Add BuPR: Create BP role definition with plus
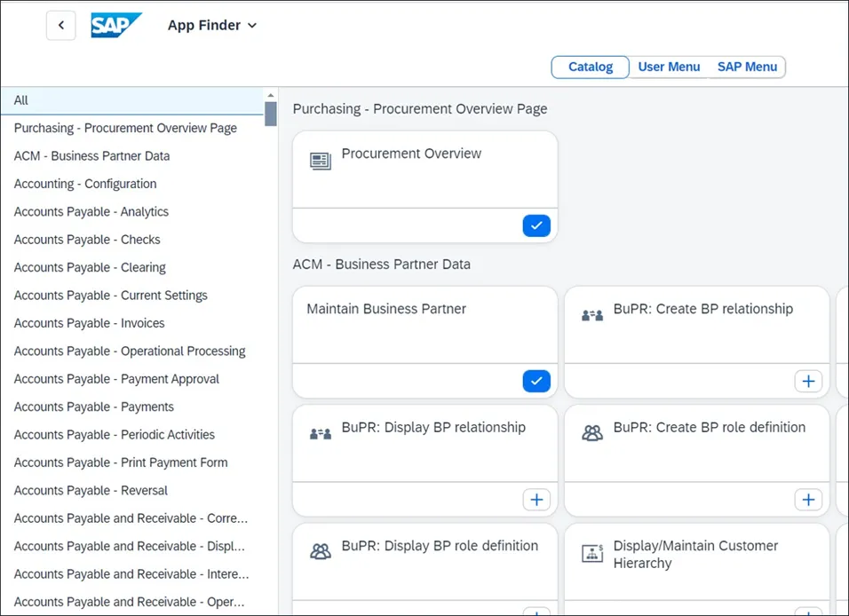The width and height of the screenshot is (849, 616). (808, 500)
